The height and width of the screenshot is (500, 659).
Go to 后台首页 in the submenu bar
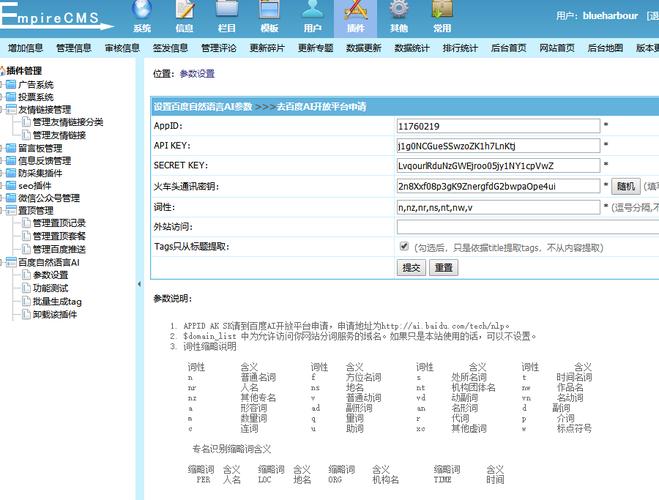click(509, 48)
